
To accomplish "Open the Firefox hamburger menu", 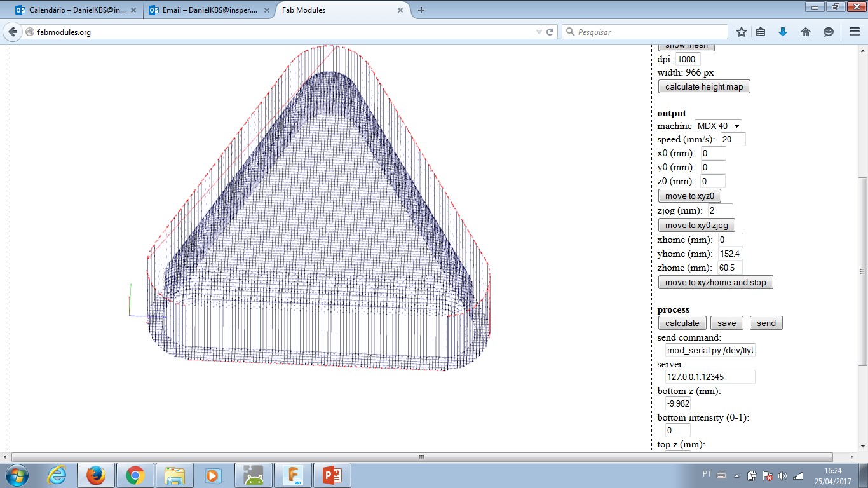I will pos(854,32).
